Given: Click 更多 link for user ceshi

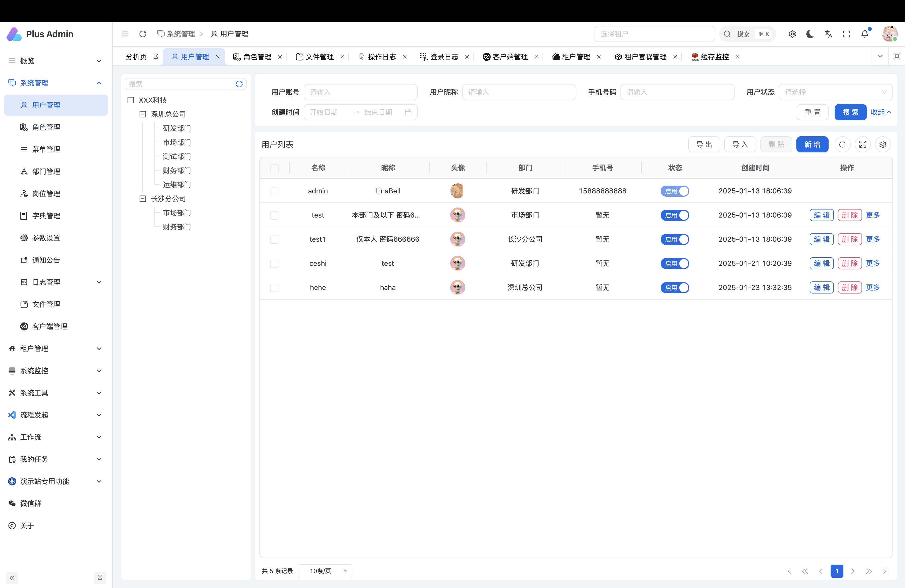Looking at the screenshot, I should pos(873,264).
